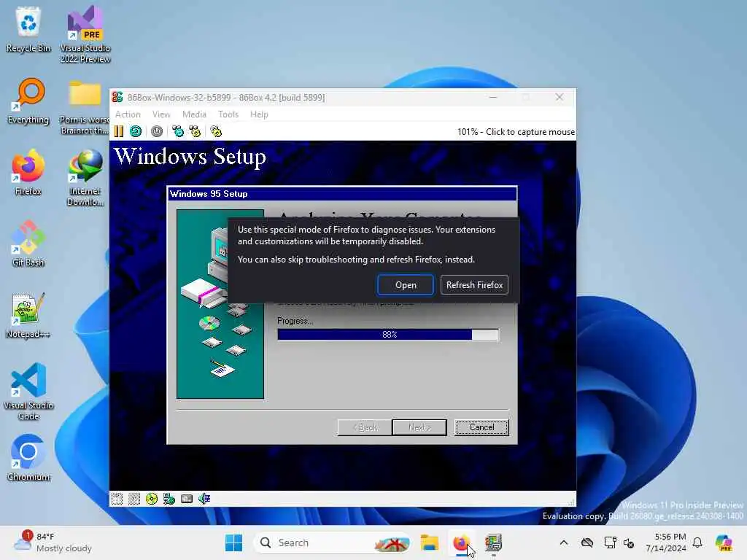
Task: Open the View menu in 86Box
Action: [x=161, y=114]
